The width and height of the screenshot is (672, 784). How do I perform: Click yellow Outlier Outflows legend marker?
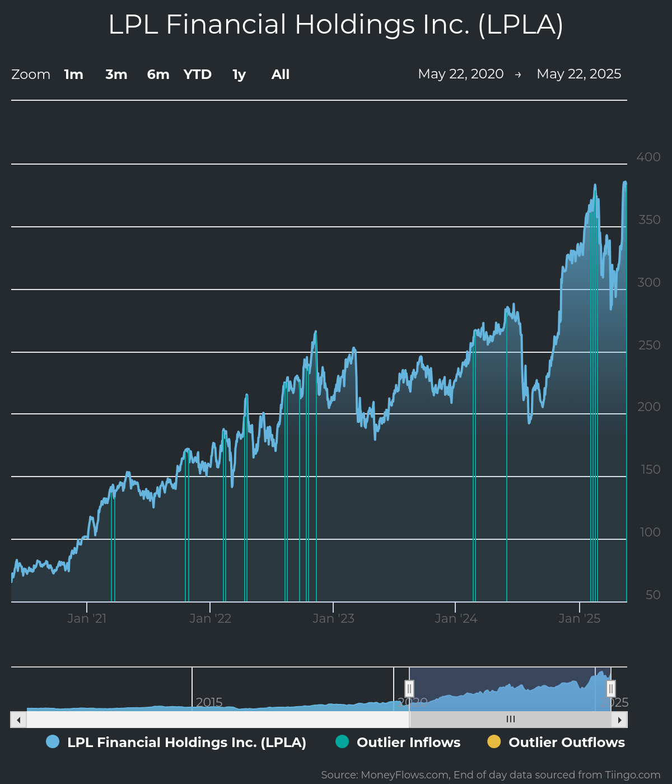coord(494,741)
